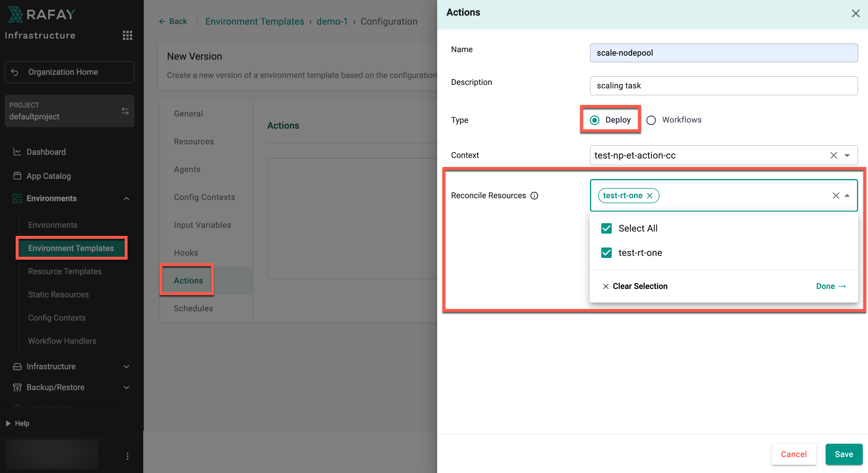The image size is (868, 473).
Task: Open Environment Templates in sidebar
Action: click(x=71, y=248)
